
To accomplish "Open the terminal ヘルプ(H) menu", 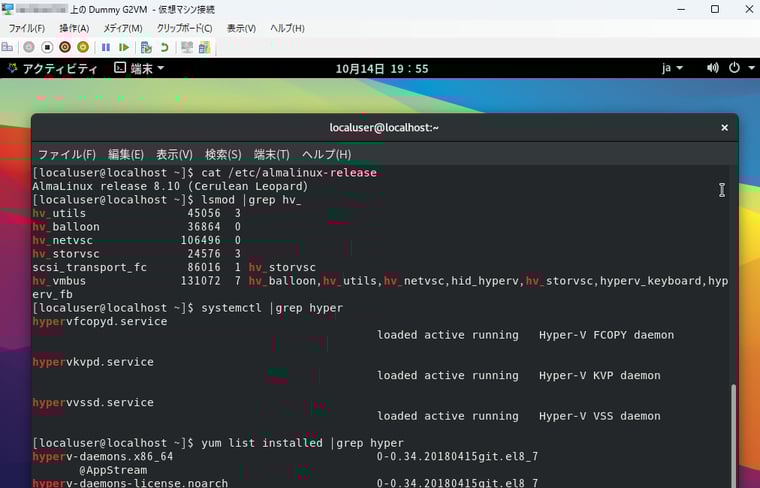I will coord(326,155).
